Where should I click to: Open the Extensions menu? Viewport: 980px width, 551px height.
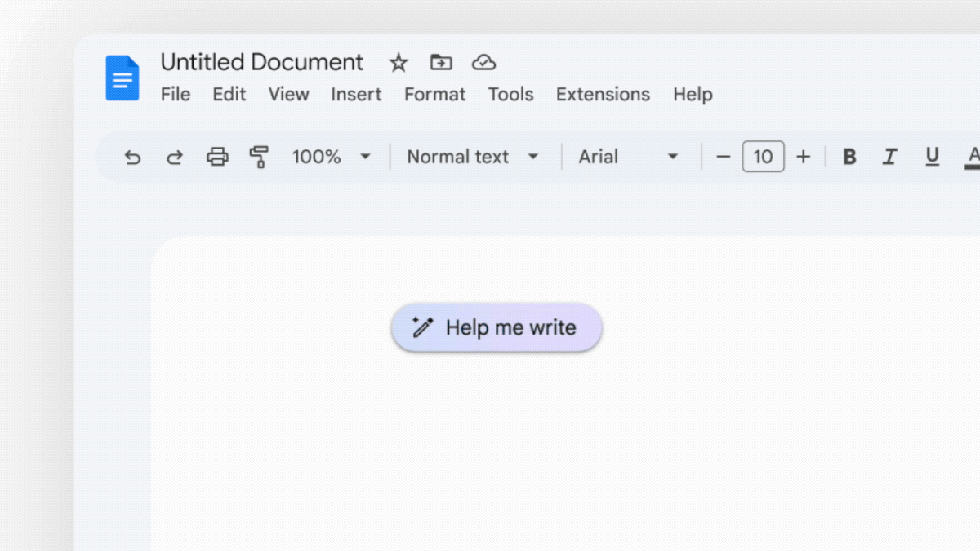(603, 94)
